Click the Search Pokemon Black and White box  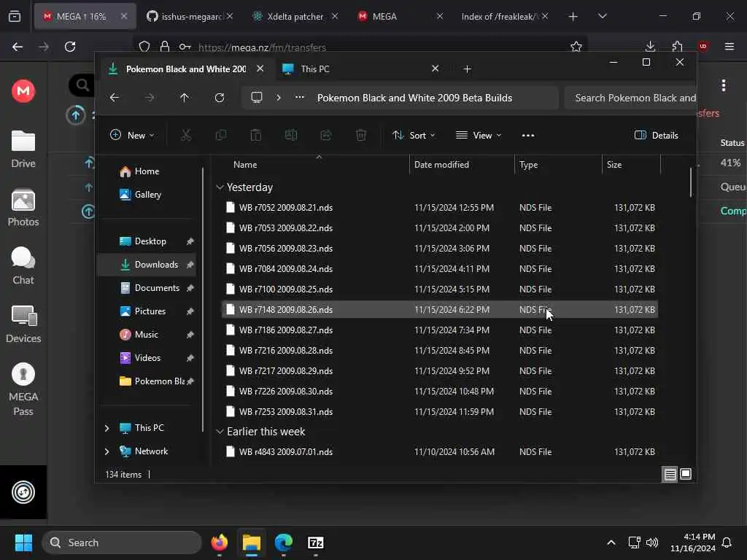(631, 98)
